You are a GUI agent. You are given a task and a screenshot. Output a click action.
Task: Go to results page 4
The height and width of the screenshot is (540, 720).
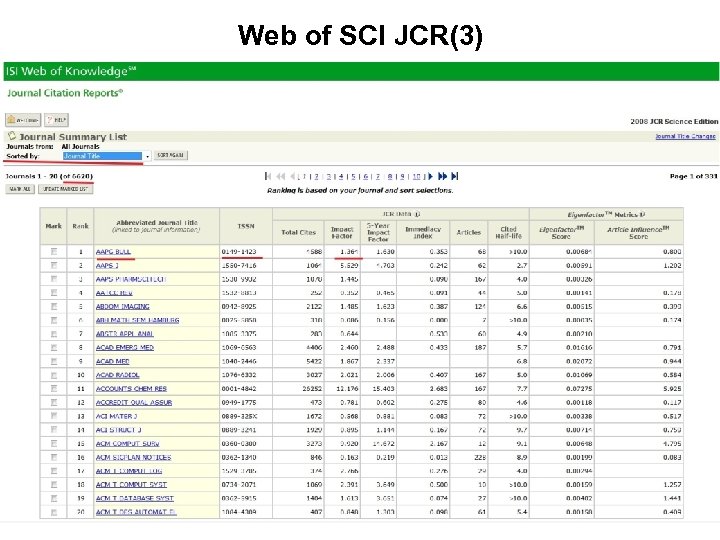click(x=341, y=177)
